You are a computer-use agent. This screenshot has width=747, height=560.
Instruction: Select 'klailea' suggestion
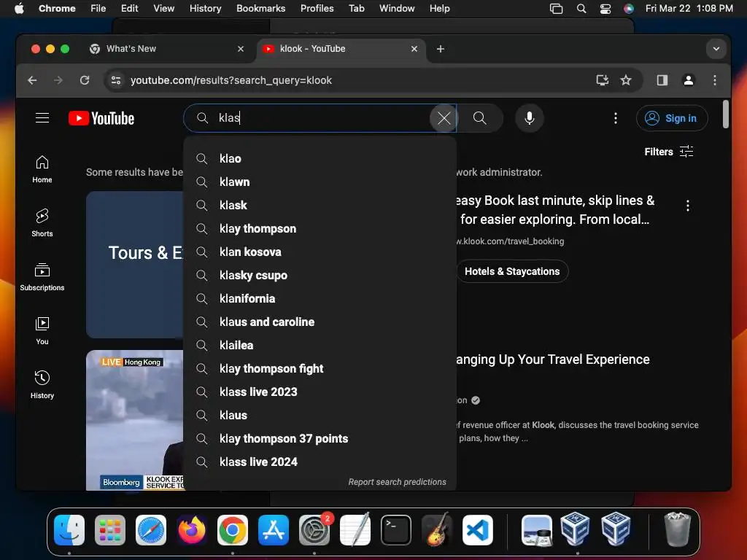[x=320, y=345]
